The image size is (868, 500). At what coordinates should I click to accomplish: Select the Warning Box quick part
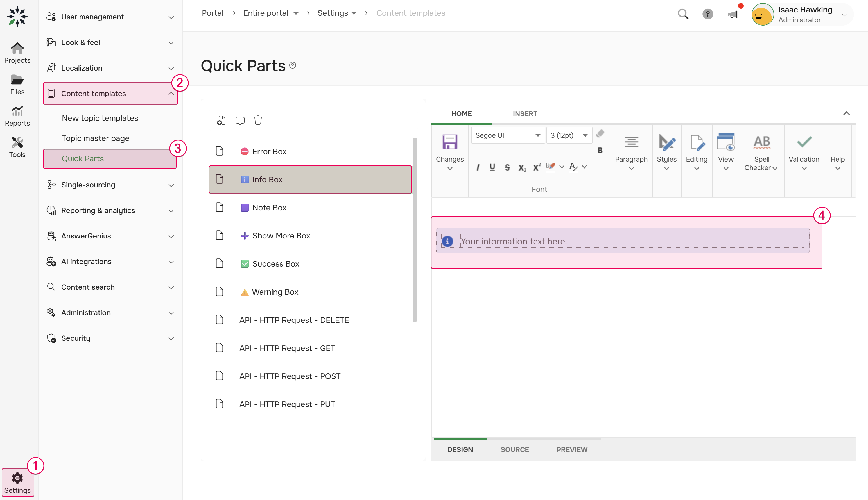(275, 292)
